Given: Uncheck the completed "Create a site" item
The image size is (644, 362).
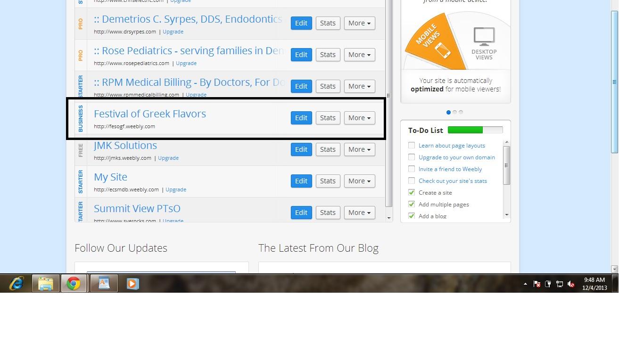Looking at the screenshot, I should point(412,192).
